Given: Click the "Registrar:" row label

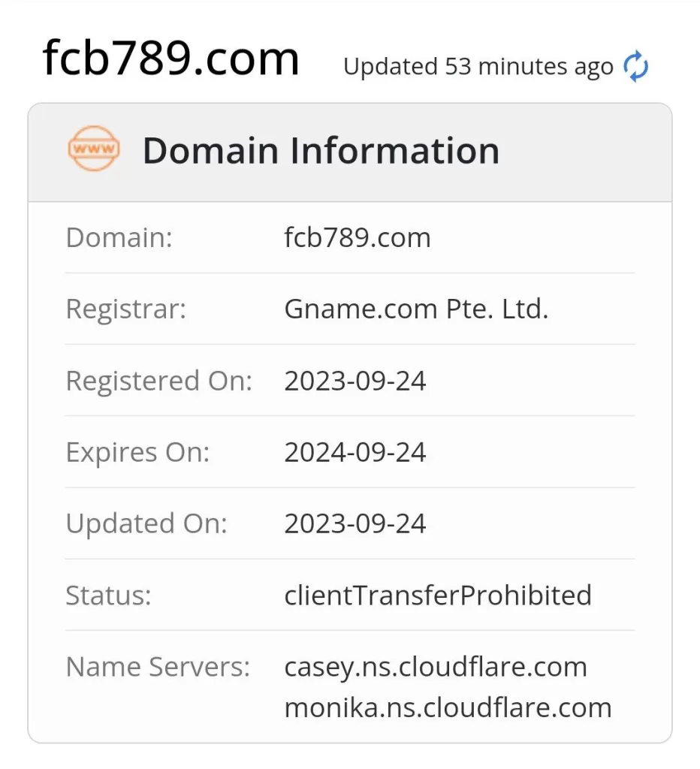Looking at the screenshot, I should click(x=125, y=309).
